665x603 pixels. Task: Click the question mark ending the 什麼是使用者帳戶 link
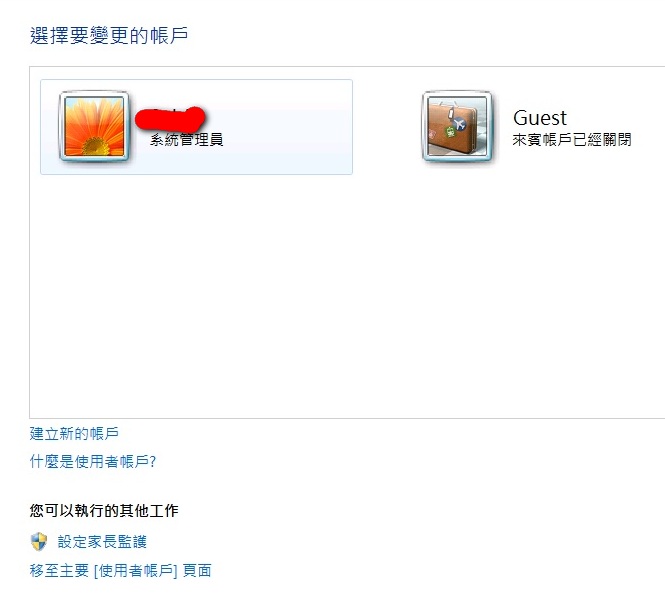pos(153,461)
